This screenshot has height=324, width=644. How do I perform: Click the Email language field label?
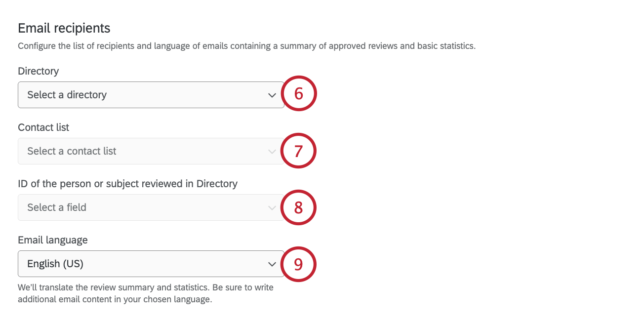53,240
